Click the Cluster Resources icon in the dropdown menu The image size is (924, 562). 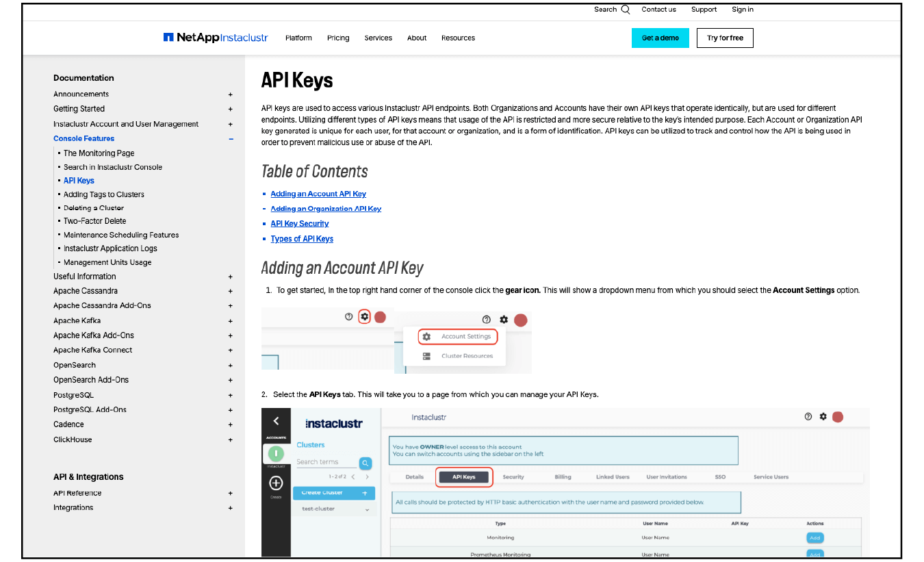coord(426,355)
